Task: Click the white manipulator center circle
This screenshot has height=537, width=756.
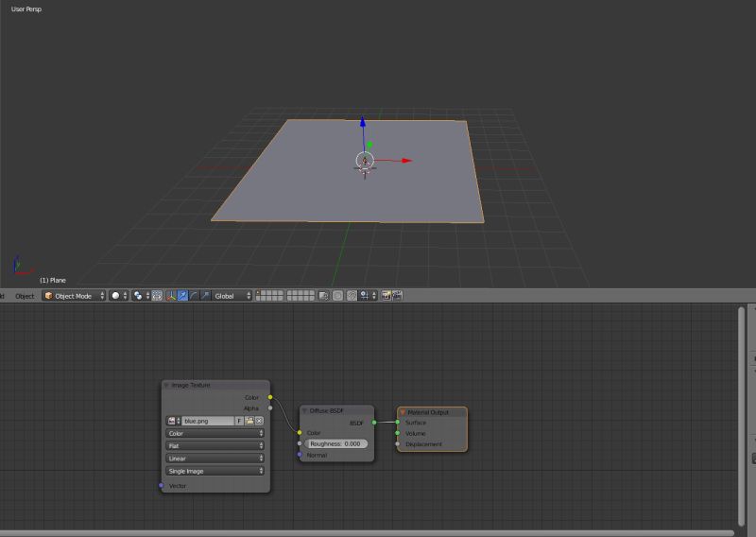Action: coord(365,161)
